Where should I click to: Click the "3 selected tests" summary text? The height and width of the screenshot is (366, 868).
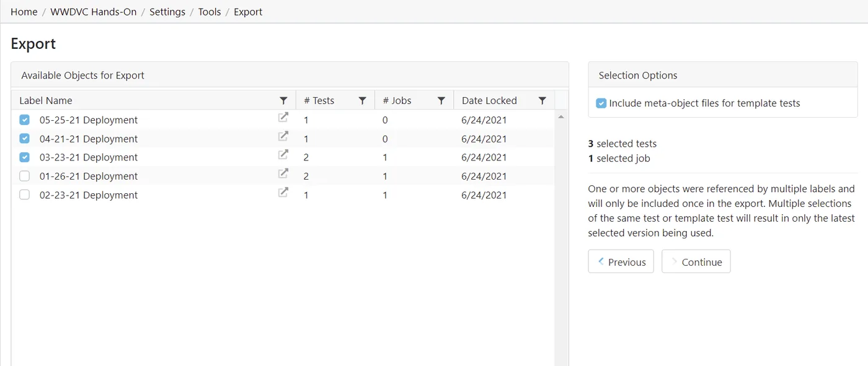pyautogui.click(x=622, y=144)
